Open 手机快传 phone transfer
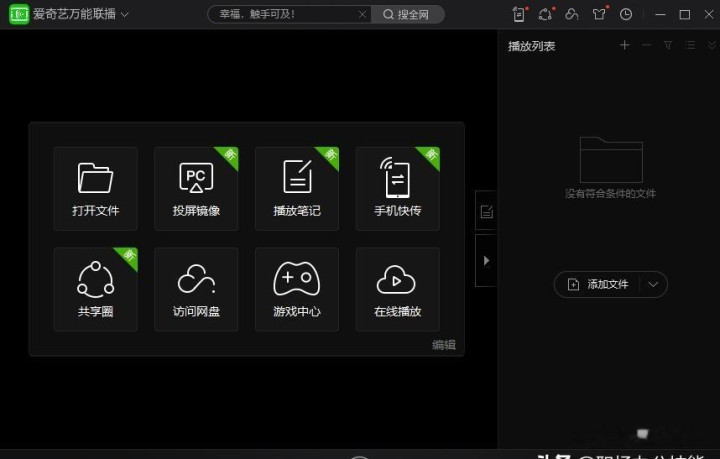 [398, 189]
